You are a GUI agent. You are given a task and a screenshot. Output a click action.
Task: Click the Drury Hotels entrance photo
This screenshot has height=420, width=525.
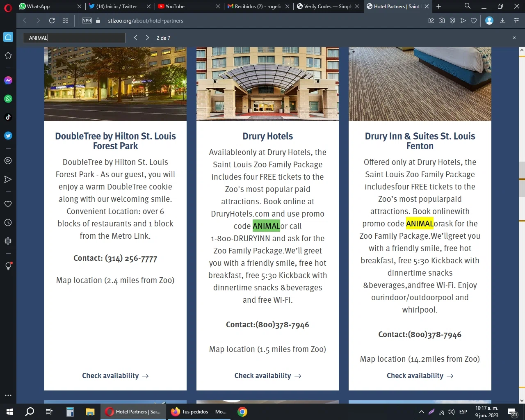[x=267, y=84]
